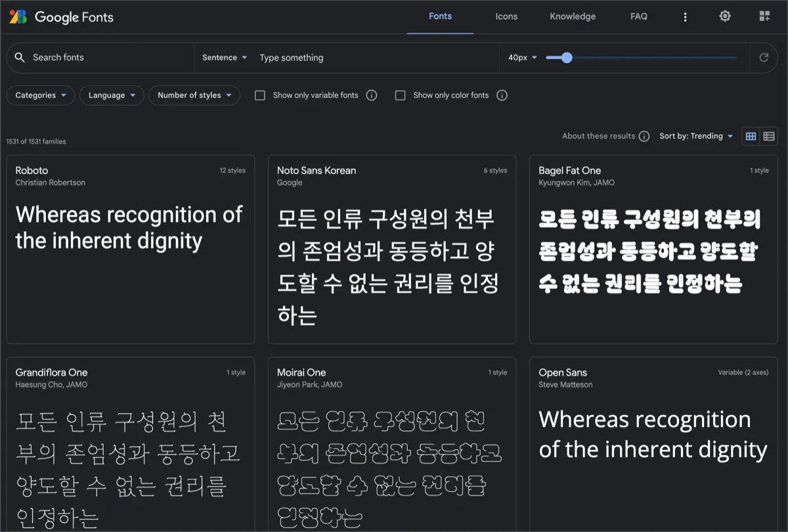788x532 pixels.
Task: Switch to the Icons tab
Action: click(x=506, y=16)
